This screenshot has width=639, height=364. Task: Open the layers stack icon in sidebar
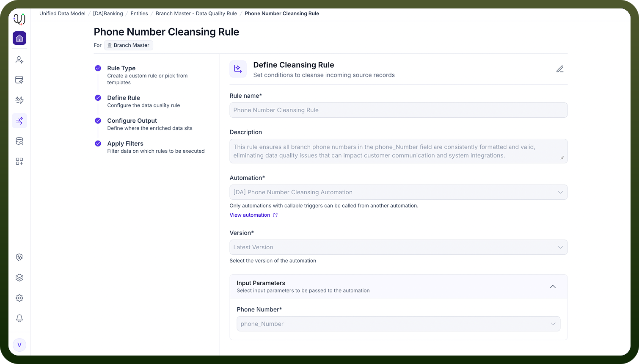click(x=19, y=278)
